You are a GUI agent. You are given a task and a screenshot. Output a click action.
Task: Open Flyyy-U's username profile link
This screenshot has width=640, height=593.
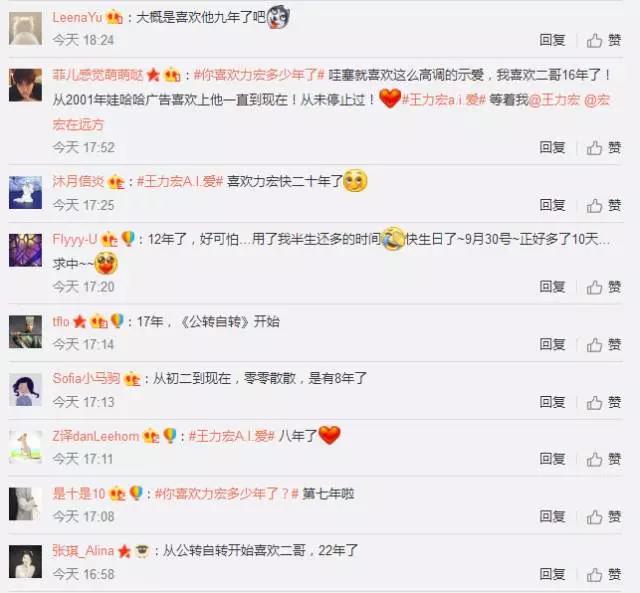(x=75, y=239)
